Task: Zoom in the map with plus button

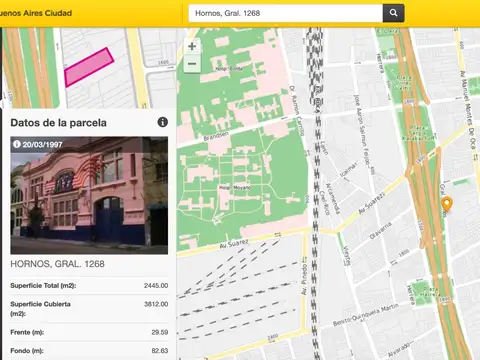Action: pyautogui.click(x=192, y=46)
